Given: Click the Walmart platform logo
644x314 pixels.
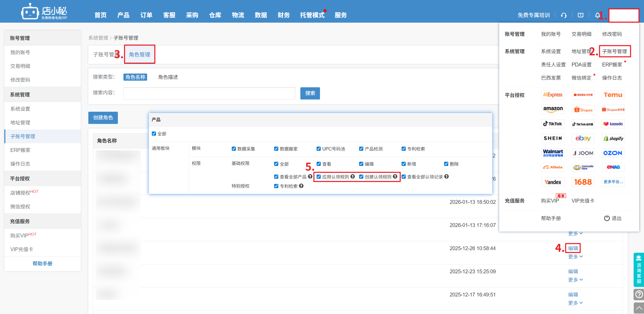Looking at the screenshot, I should tap(553, 153).
